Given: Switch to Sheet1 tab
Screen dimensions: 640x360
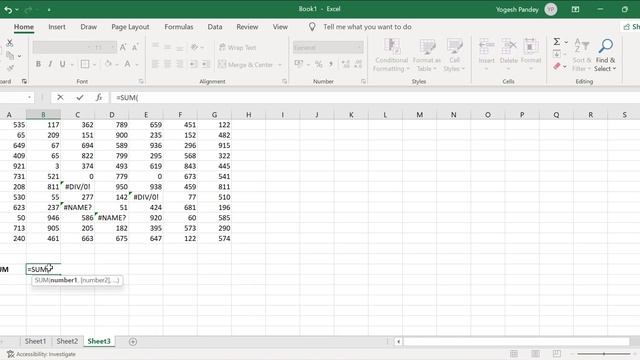Looking at the screenshot, I should point(36,341).
